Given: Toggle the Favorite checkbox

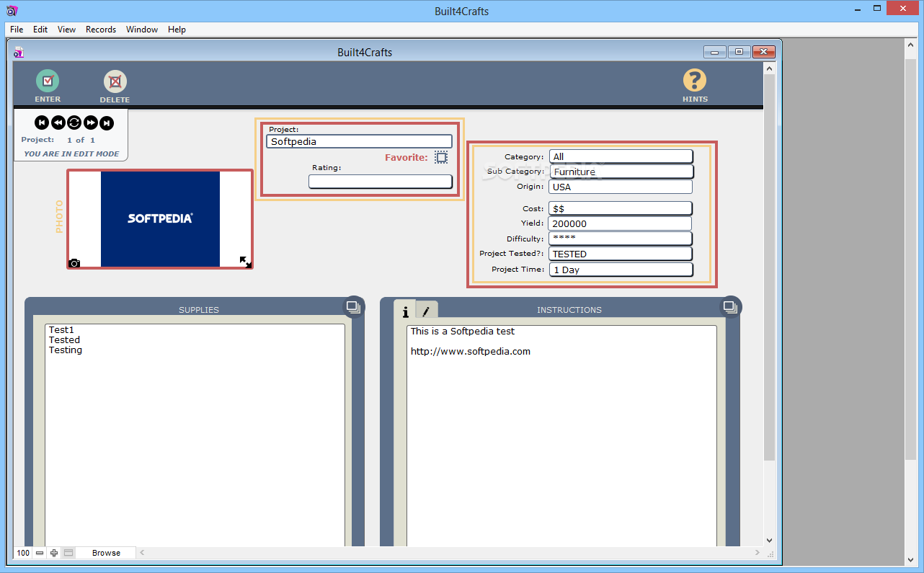Looking at the screenshot, I should point(441,157).
